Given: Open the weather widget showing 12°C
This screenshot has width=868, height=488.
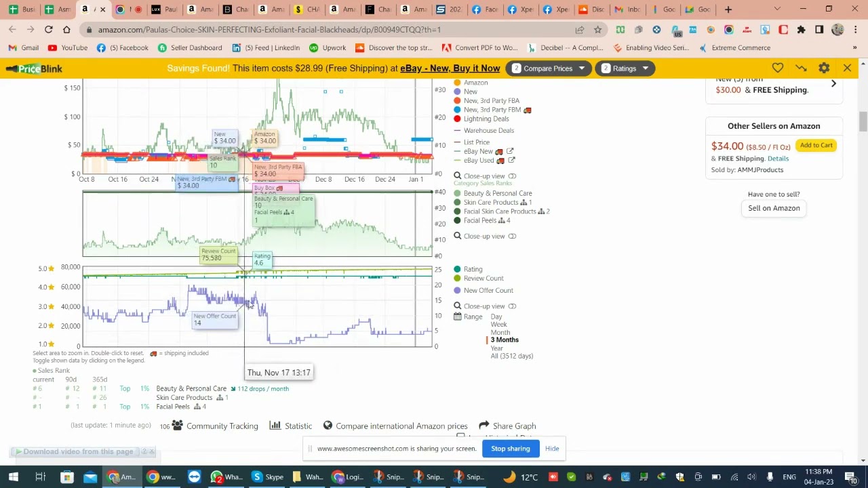Looking at the screenshot, I should tap(520, 477).
